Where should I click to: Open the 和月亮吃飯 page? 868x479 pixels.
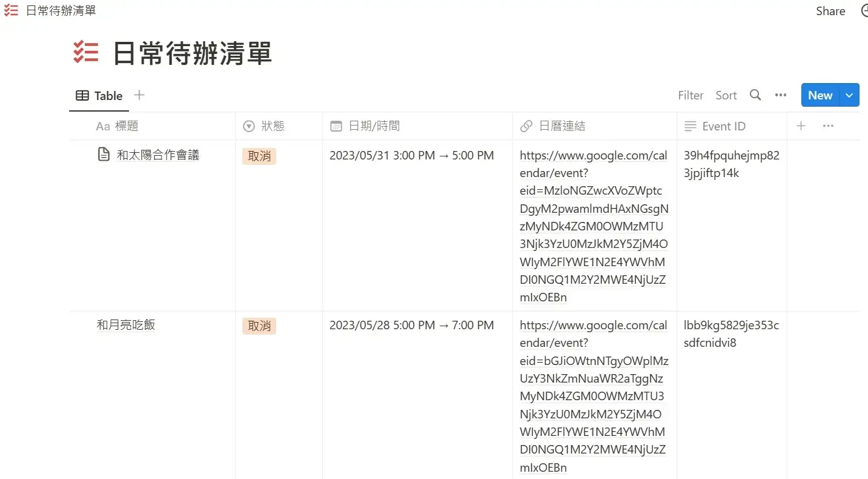[x=126, y=325]
